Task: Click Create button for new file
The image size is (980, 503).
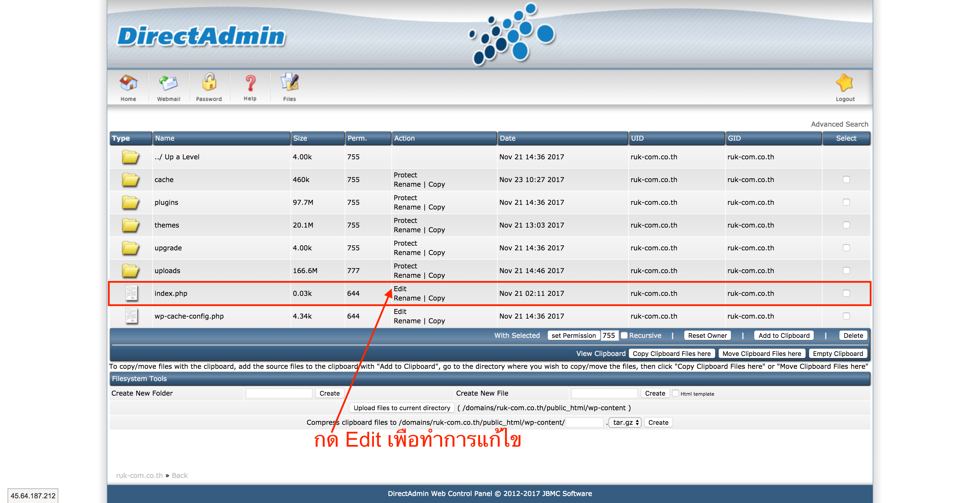Action: tap(655, 393)
